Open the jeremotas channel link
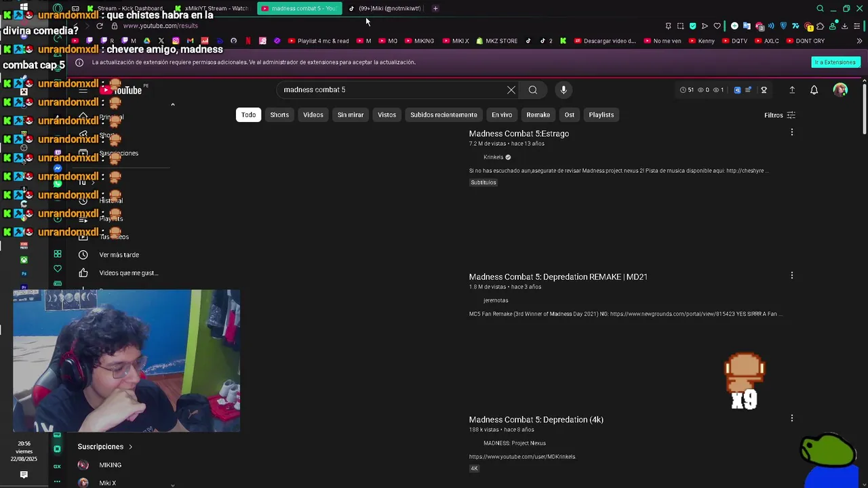 [496, 300]
